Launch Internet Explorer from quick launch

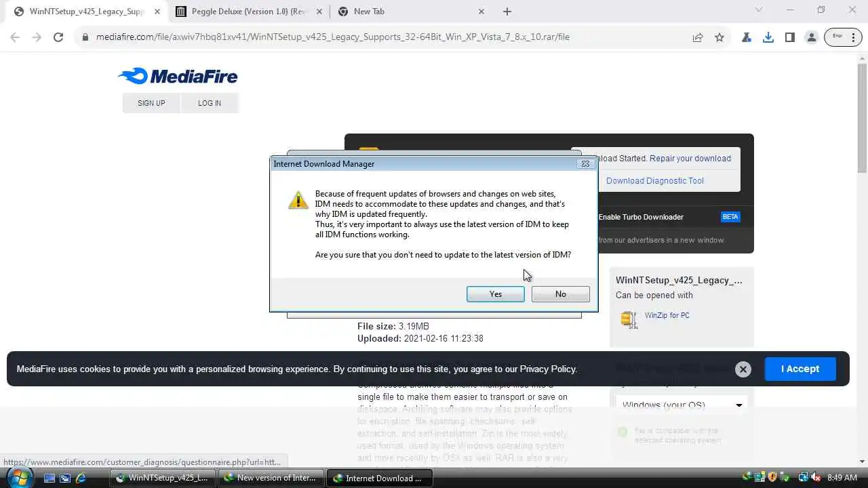click(81, 478)
